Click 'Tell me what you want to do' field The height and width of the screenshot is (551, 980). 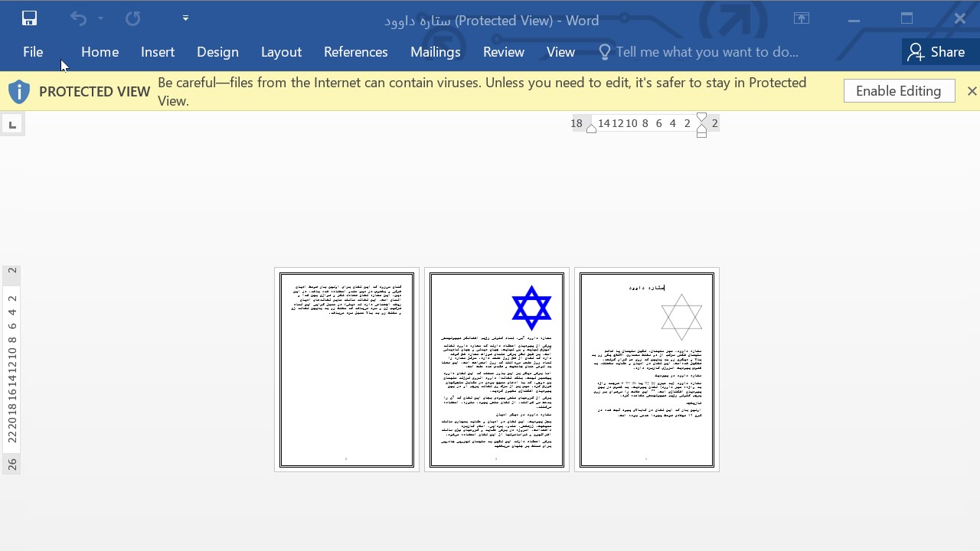pos(707,52)
